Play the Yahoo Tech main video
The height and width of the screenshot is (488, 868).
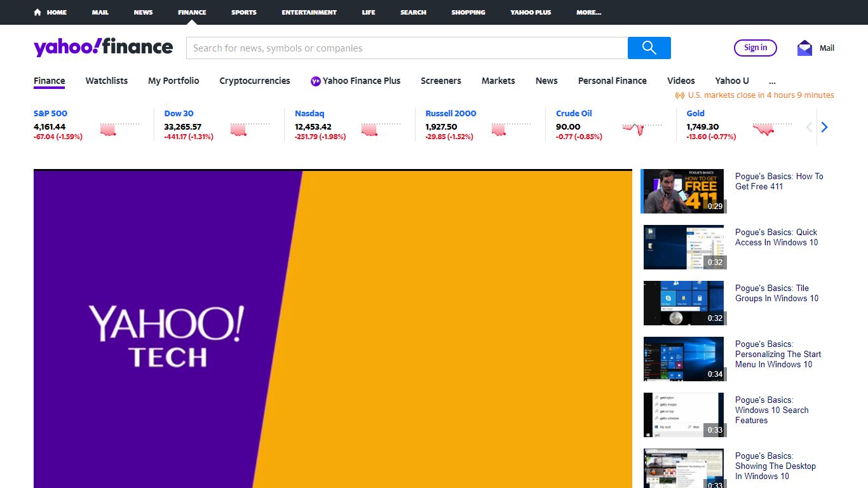point(333,329)
